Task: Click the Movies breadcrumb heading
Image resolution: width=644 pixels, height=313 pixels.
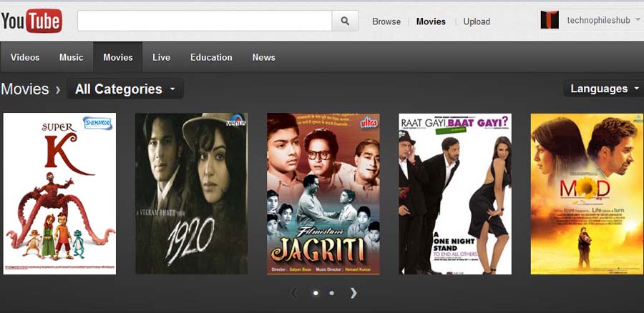Action: pyautogui.click(x=24, y=89)
